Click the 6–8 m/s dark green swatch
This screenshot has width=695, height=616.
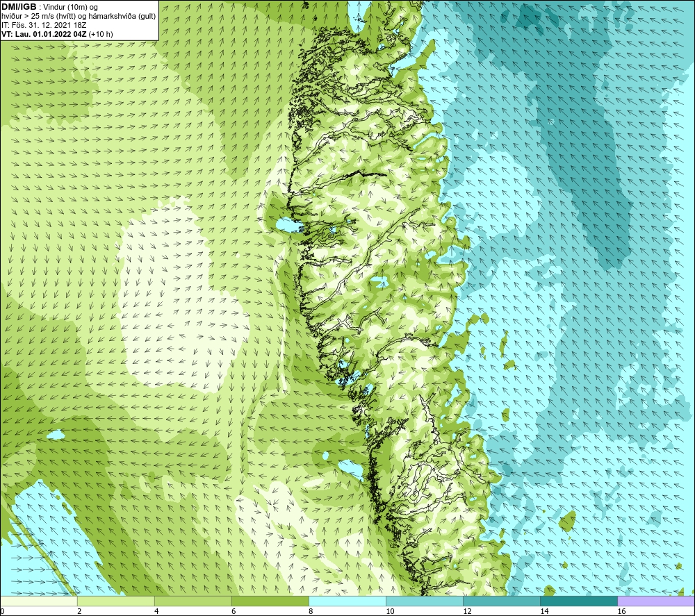[x=270, y=601]
